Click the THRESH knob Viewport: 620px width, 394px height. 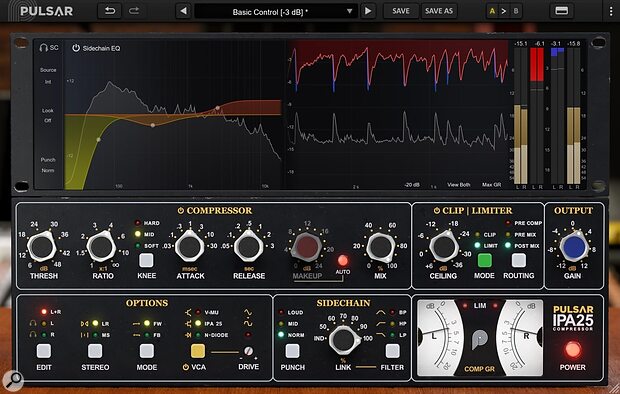click(x=42, y=247)
